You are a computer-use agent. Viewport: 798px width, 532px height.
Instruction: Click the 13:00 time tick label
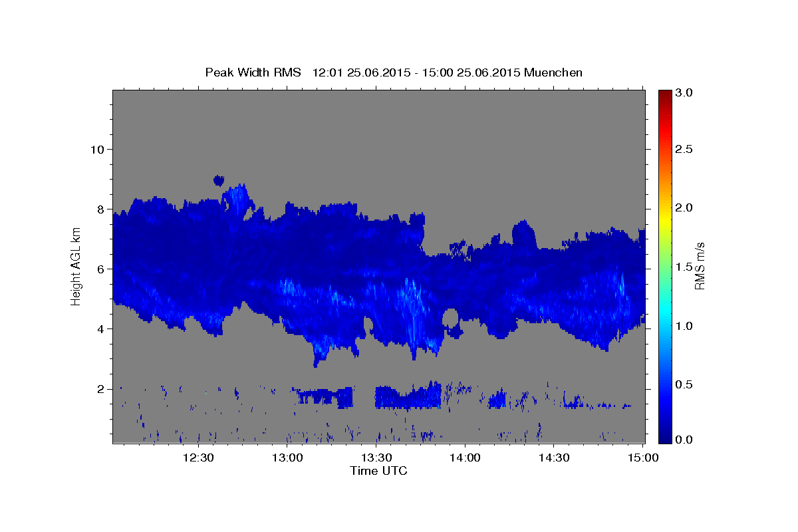click(287, 458)
